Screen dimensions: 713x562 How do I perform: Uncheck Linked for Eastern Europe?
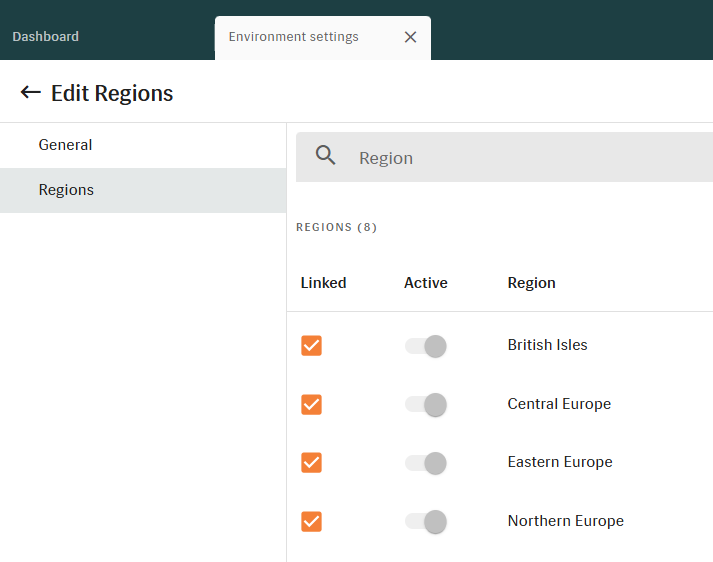[311, 463]
